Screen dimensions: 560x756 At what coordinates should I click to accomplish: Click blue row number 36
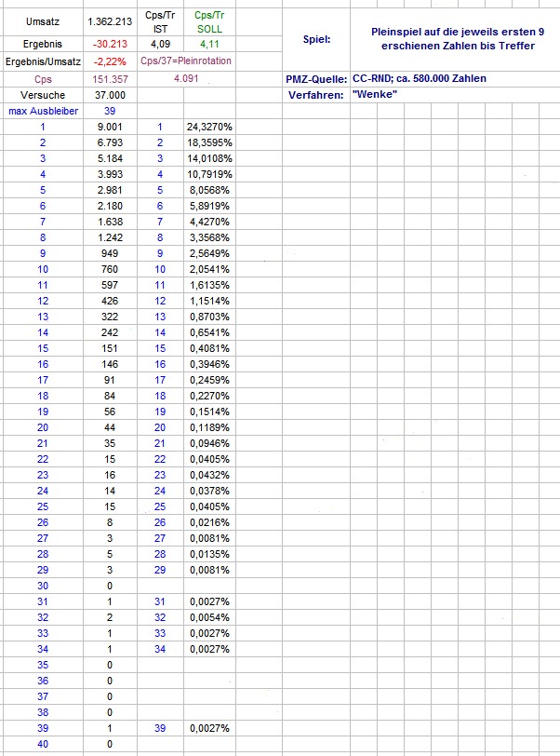point(43,681)
